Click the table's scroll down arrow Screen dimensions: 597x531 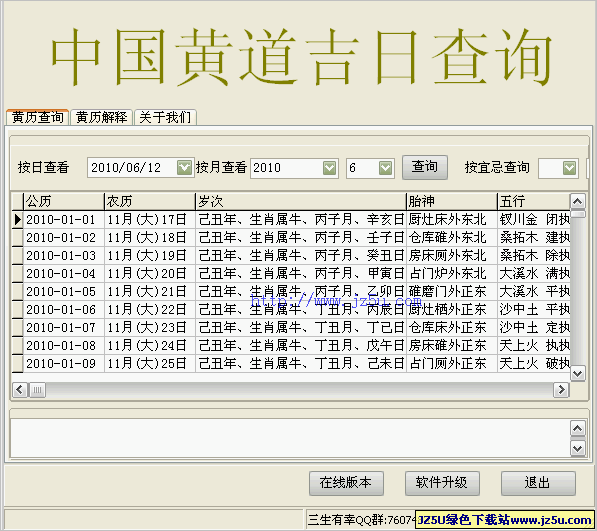click(578, 373)
